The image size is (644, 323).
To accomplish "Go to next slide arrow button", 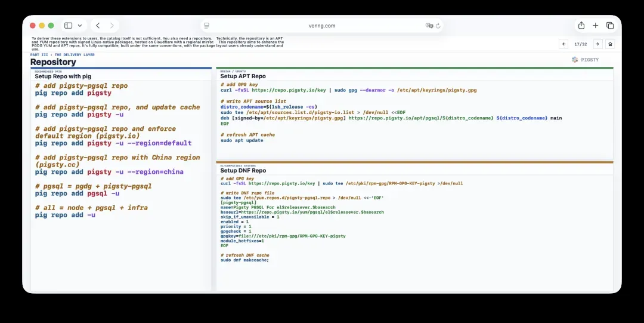I will point(597,44).
